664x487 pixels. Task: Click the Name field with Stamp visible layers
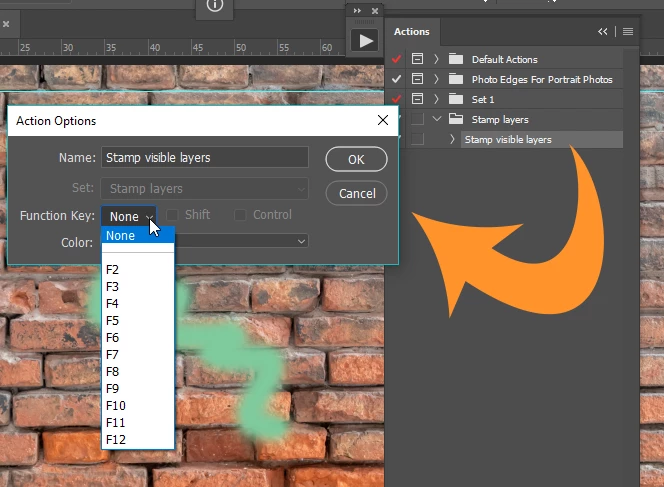pyautogui.click(x=205, y=158)
